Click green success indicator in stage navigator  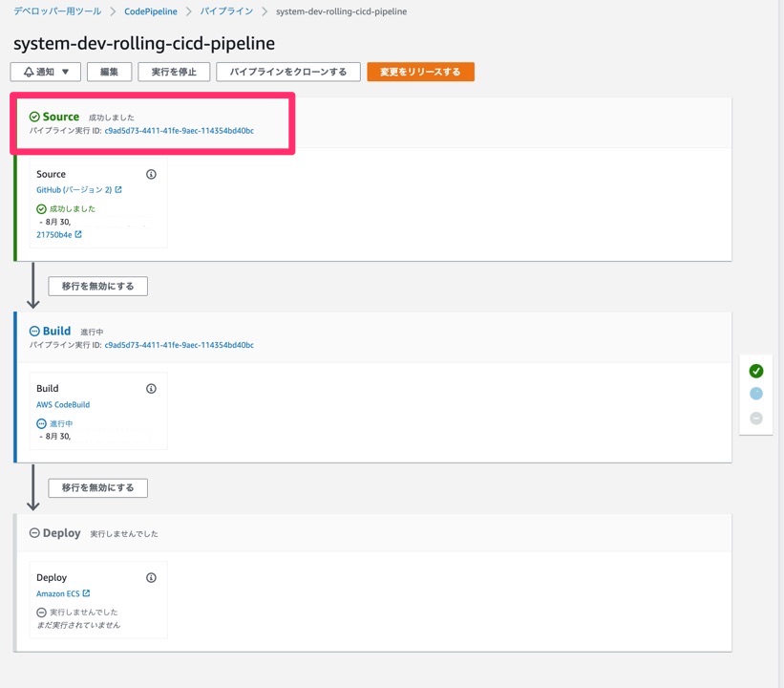(756, 371)
